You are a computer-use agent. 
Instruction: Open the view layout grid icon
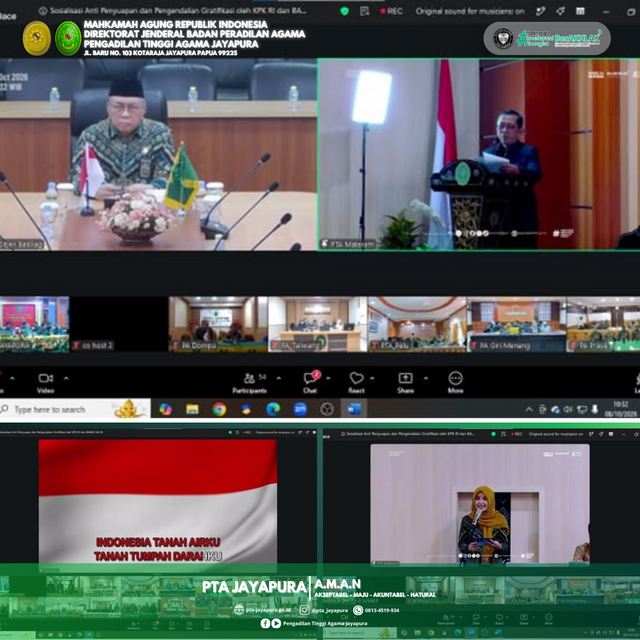pyautogui.click(x=580, y=11)
